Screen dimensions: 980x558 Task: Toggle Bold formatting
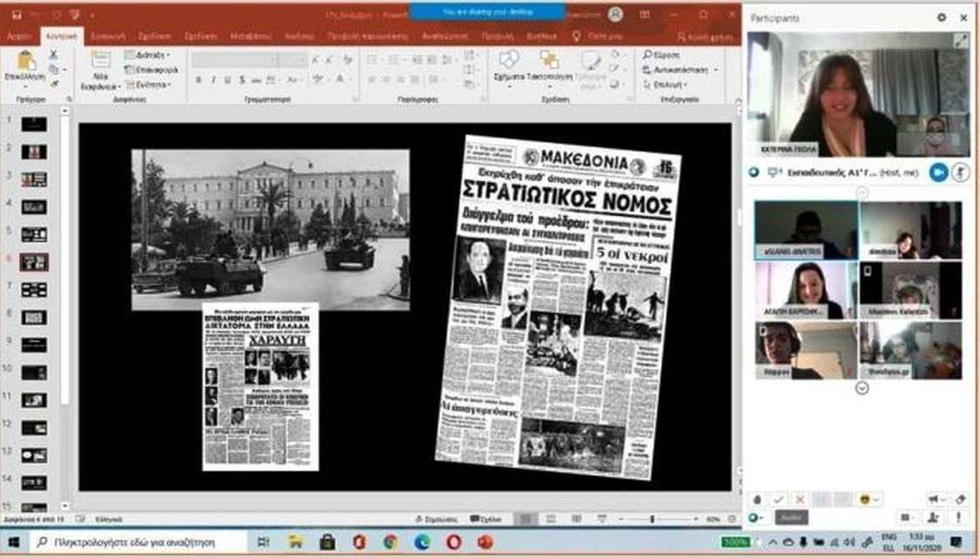198,80
